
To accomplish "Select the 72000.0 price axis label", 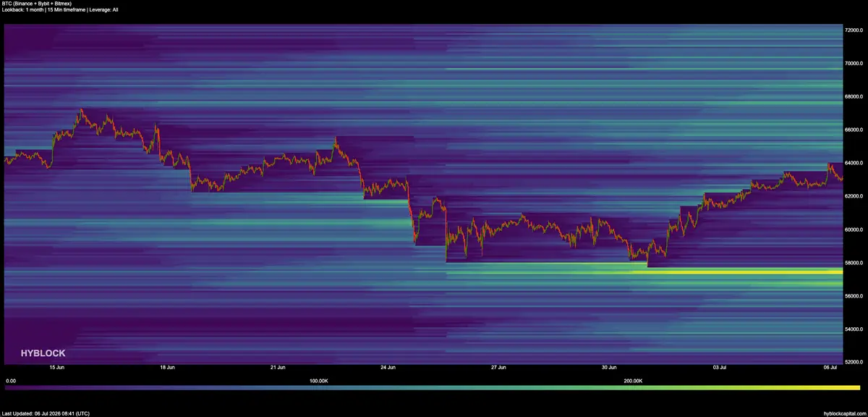I will point(854,30).
